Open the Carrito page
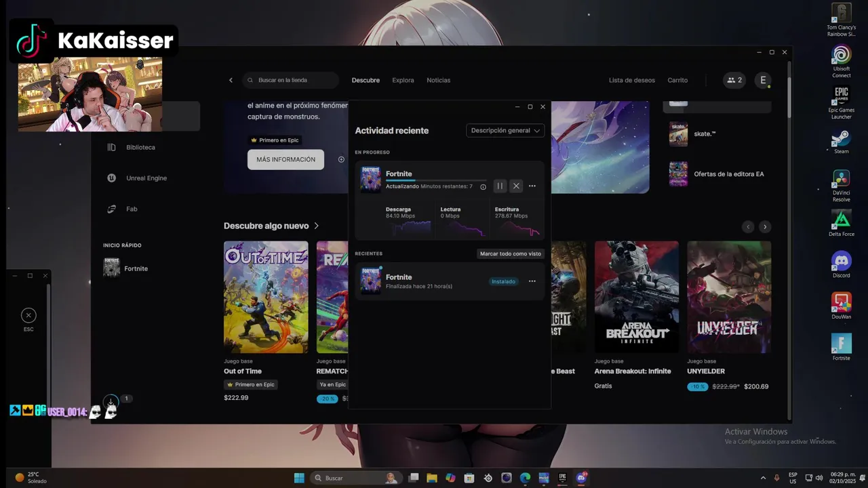Screen dimensions: 868x488 coord(677,80)
